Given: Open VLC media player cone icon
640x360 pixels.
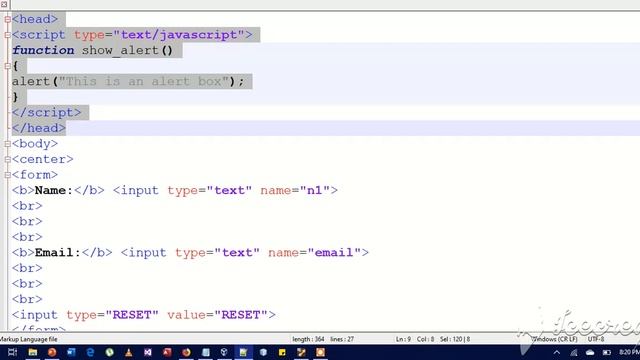Looking at the screenshot, I should 129,352.
